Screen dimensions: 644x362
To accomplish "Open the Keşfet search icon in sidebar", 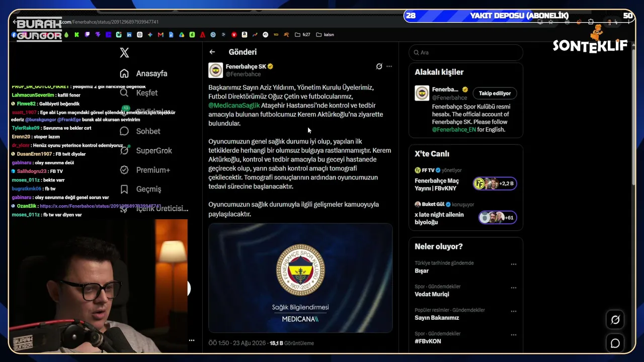I will 124,93.
